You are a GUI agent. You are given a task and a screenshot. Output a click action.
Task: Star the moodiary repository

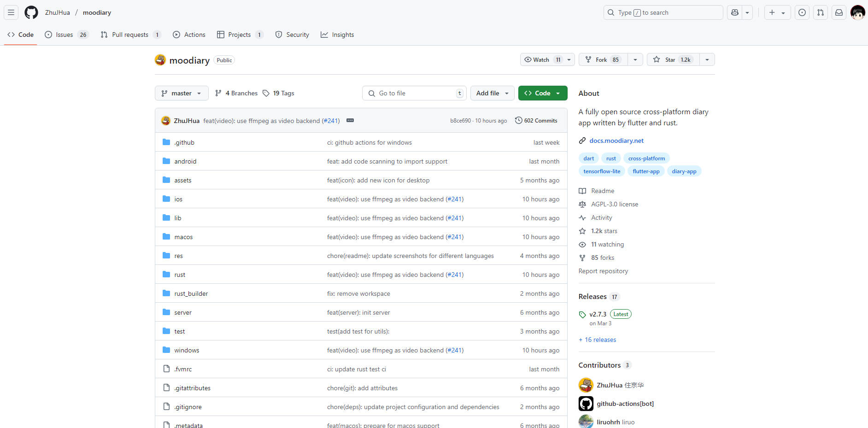[x=673, y=59]
